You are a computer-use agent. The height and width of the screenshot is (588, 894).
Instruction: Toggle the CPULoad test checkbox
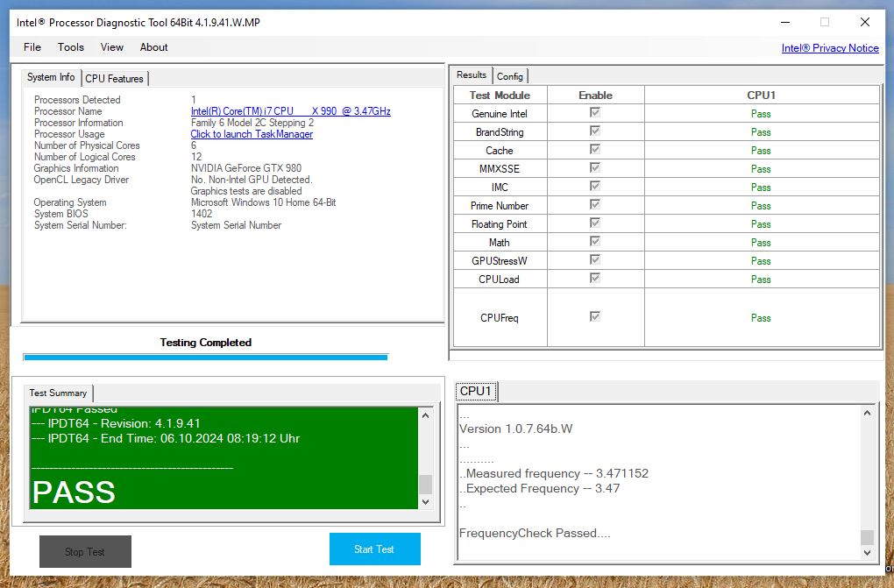click(x=594, y=278)
